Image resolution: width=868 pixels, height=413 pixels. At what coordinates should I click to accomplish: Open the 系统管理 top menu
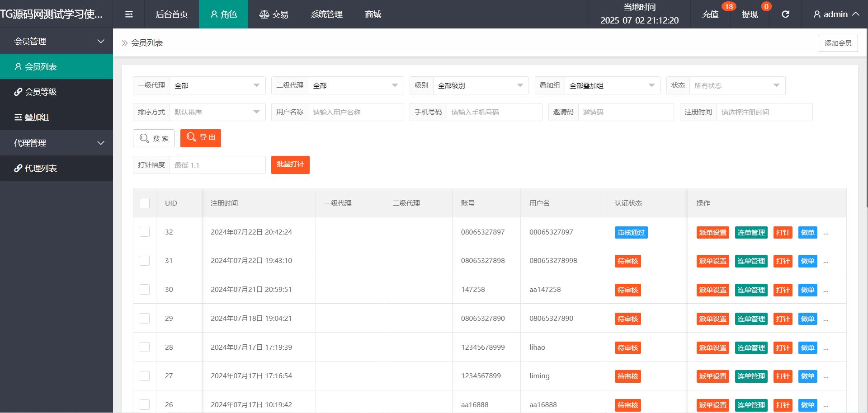pyautogui.click(x=326, y=14)
